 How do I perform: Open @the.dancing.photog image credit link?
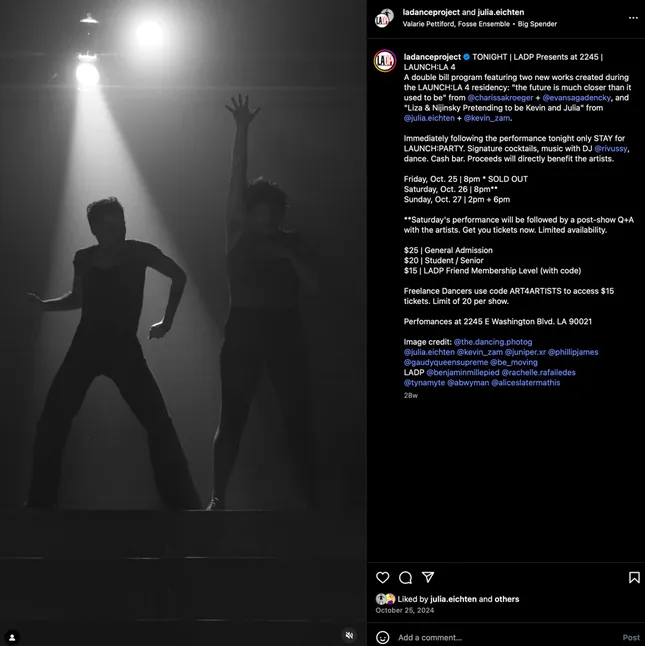pyautogui.click(x=493, y=342)
